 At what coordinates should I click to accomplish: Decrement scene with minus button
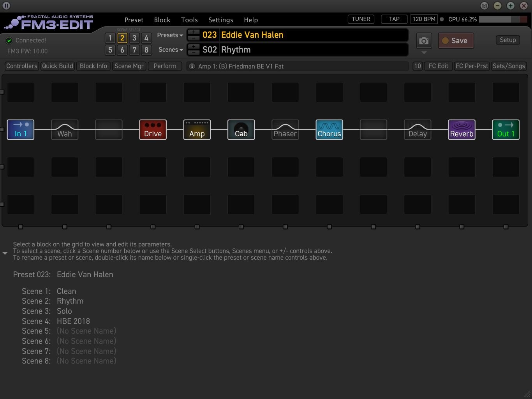(194, 53)
